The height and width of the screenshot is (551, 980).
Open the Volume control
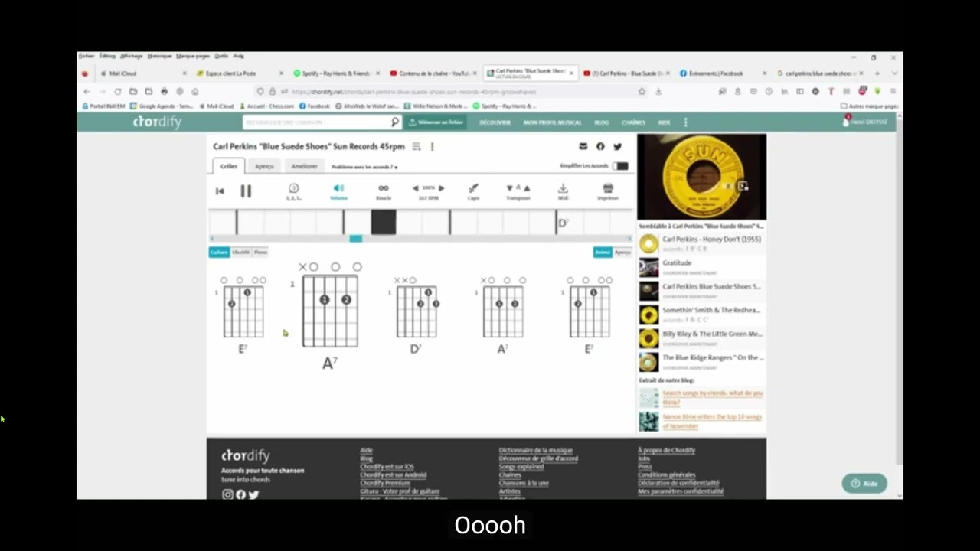338,191
